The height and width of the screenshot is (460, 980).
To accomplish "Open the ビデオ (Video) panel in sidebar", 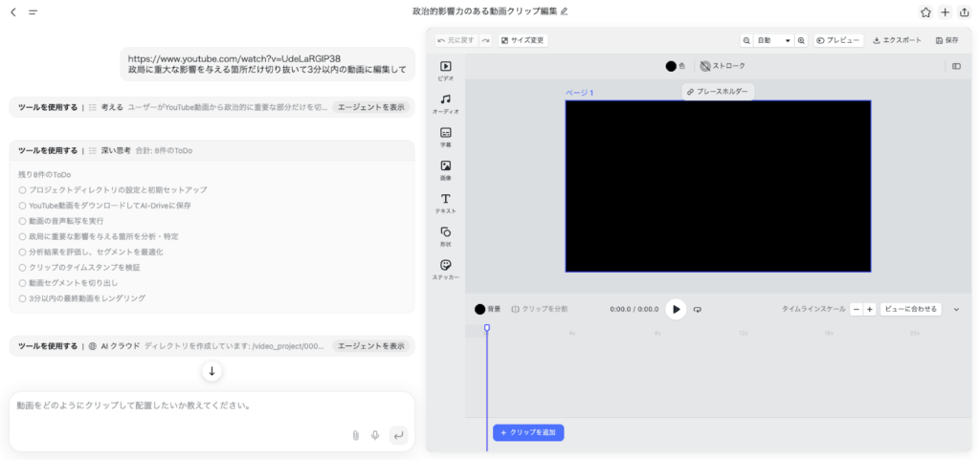I will click(x=445, y=70).
